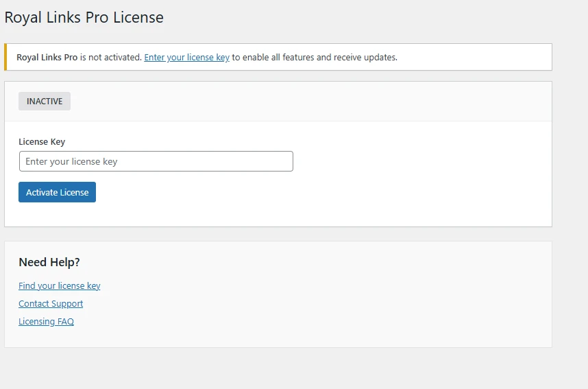This screenshot has width=588, height=389.
Task: Open the 'Find your license key' link
Action: pyautogui.click(x=59, y=285)
